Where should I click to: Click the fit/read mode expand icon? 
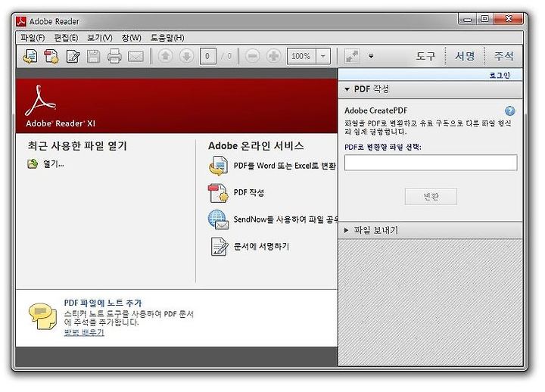click(x=352, y=56)
